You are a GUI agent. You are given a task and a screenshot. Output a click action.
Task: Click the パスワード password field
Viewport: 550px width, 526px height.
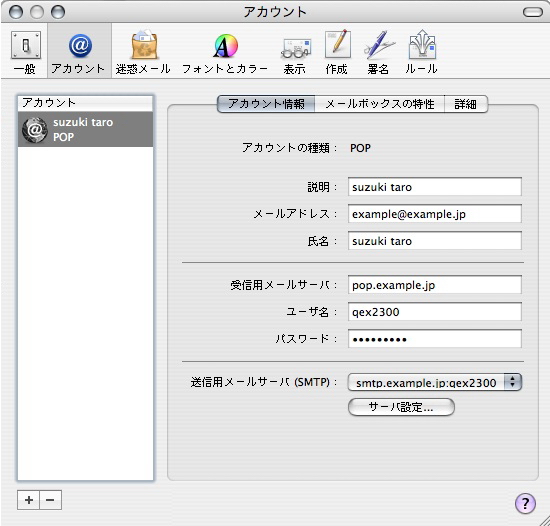(435, 339)
